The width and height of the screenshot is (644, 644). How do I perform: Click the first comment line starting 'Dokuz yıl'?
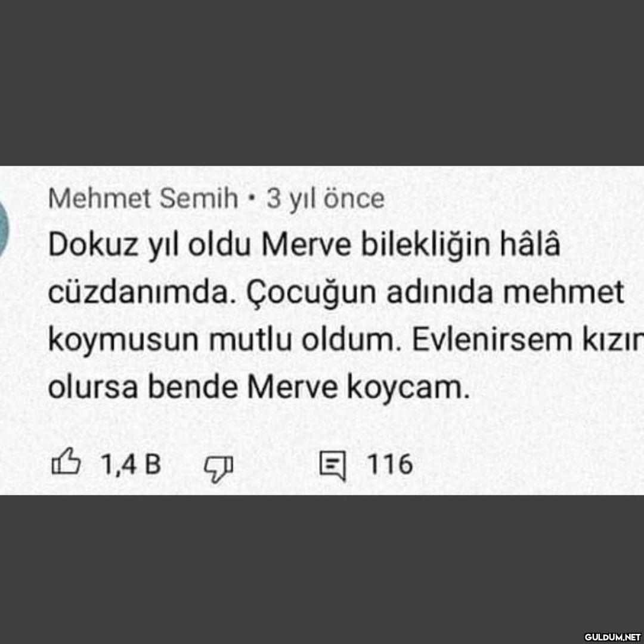304,245
